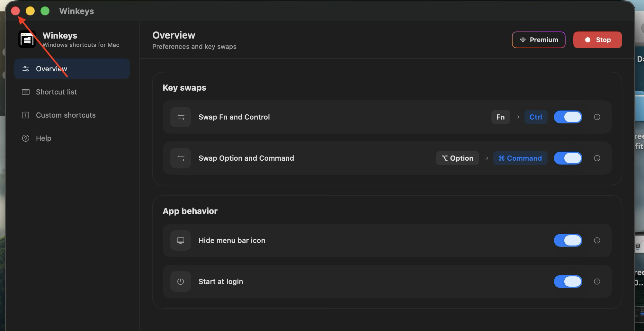Click the monitor icon beside Hide menu bar icon
The image size is (644, 331).
[181, 240]
